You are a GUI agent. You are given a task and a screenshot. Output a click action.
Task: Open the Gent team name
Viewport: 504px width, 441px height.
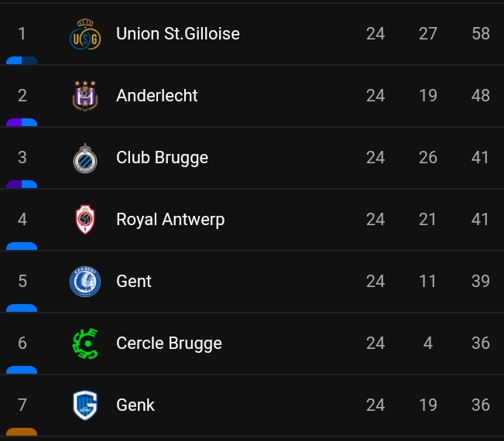[134, 282]
